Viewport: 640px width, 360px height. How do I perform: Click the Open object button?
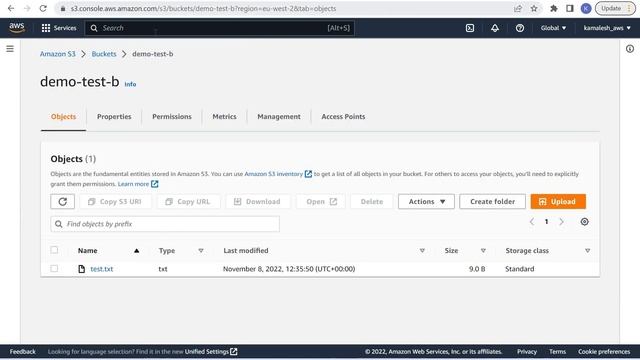pyautogui.click(x=320, y=201)
